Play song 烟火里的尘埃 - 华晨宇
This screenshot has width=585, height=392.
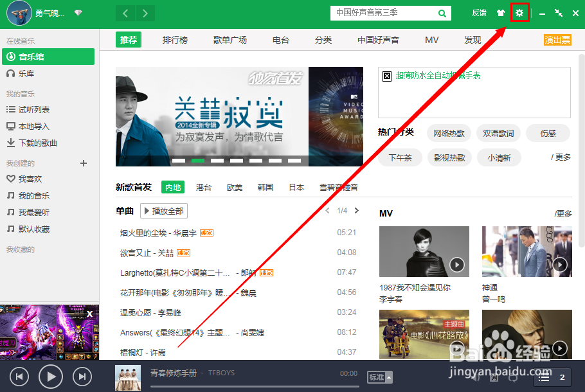point(158,233)
